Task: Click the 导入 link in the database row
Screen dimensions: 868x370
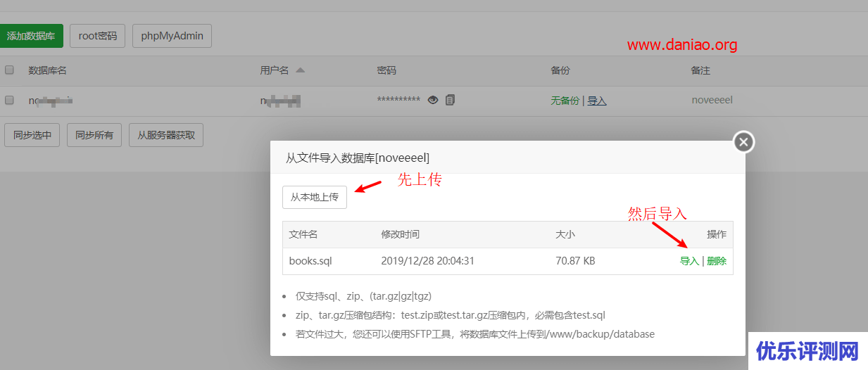Action: [x=597, y=101]
